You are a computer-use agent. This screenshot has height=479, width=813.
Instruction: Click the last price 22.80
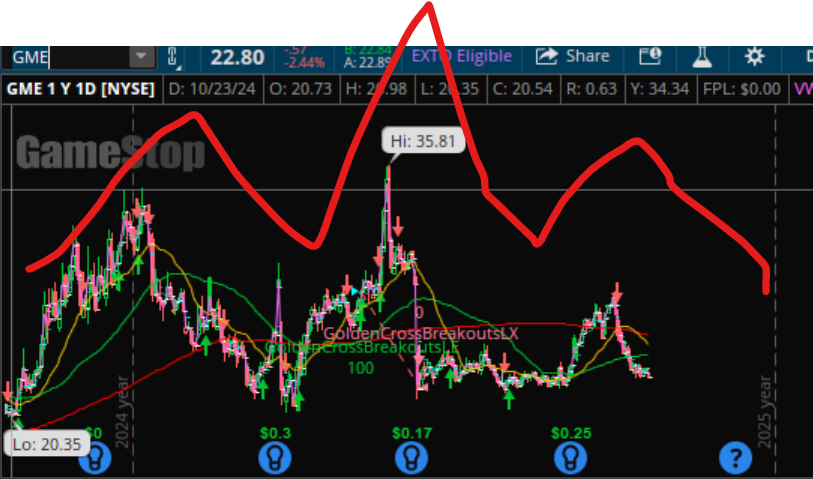238,57
